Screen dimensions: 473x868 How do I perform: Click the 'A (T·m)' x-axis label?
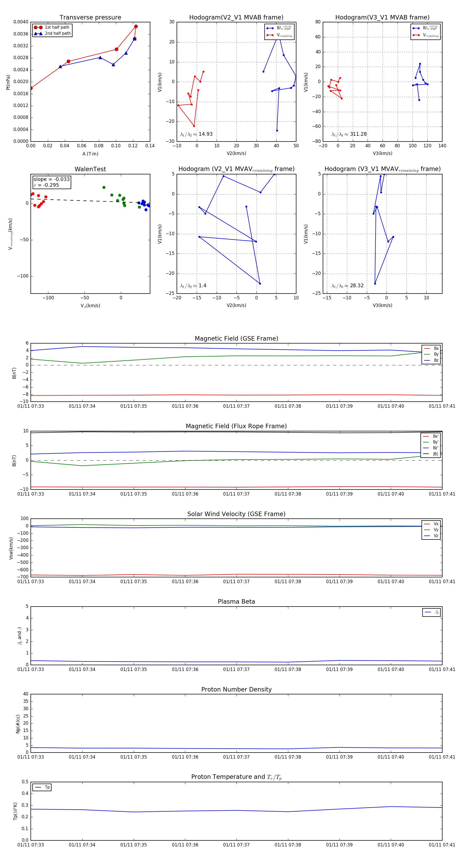(x=90, y=154)
